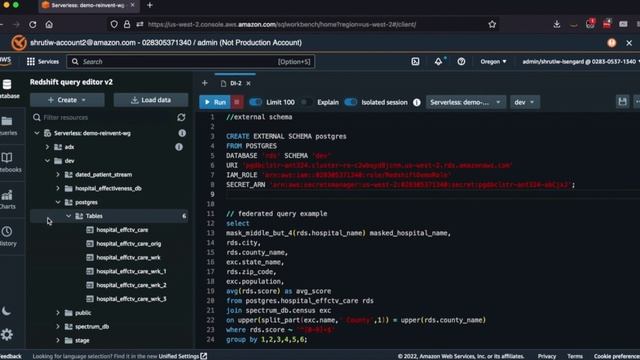Viewport: 640px width, 360px height.
Task: Show info icon for adx database
Action: (x=179, y=147)
